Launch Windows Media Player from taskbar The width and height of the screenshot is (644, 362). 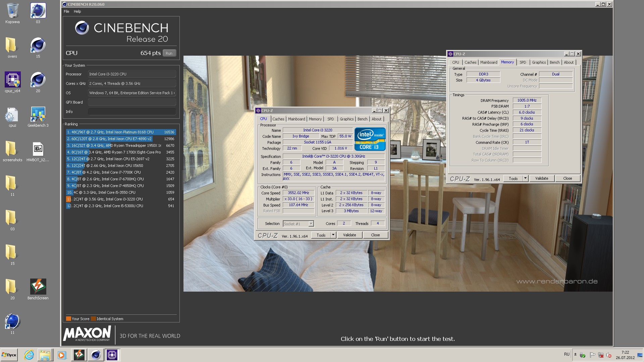(x=61, y=355)
